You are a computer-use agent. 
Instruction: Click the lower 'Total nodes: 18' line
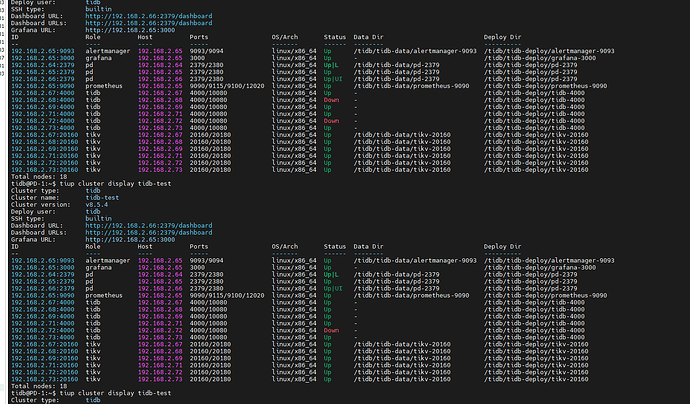tap(39, 386)
